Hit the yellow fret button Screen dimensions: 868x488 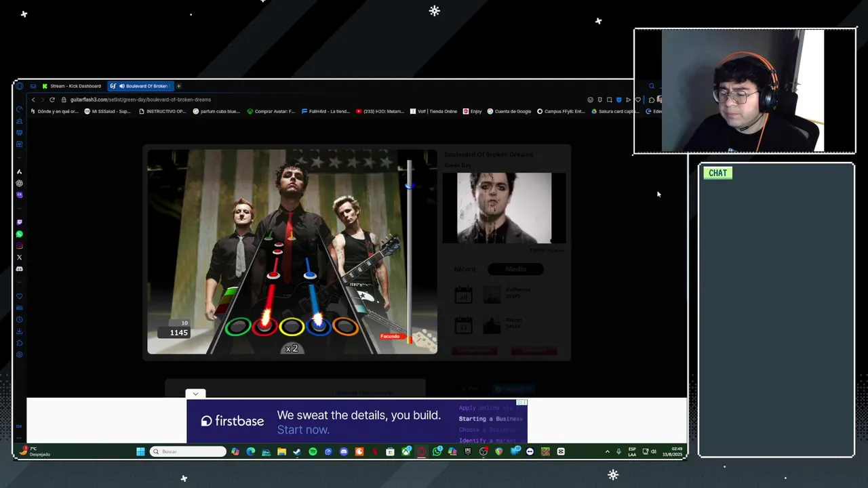tap(292, 327)
